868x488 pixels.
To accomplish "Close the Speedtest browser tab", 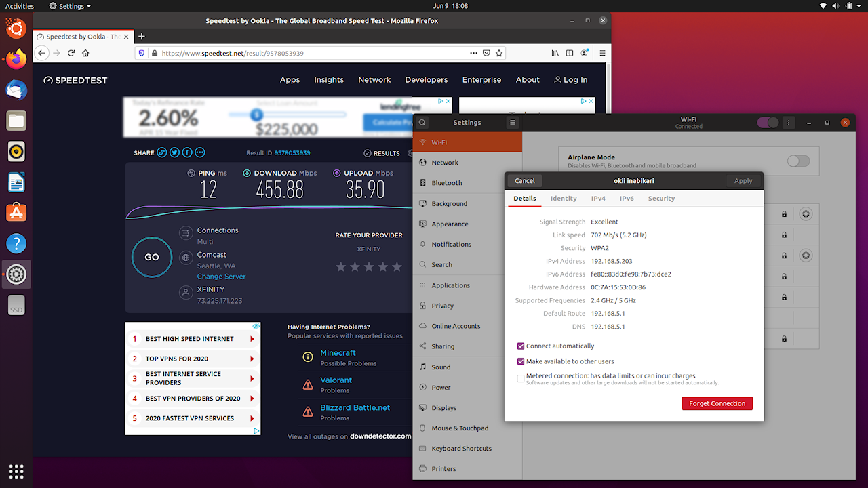I will tap(126, 37).
